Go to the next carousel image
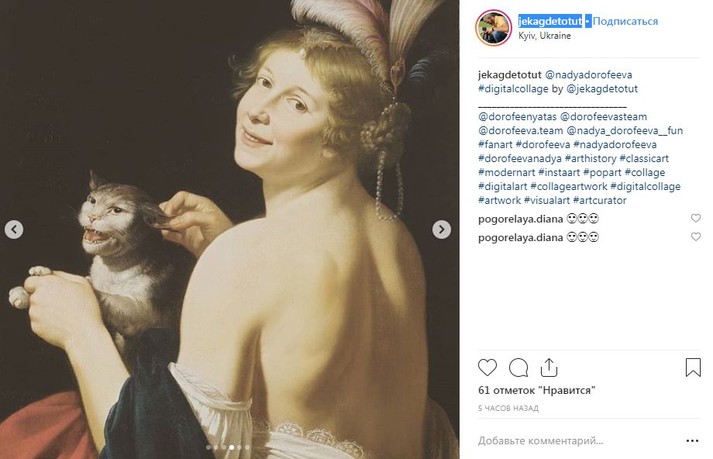Screen dimensions: 713x459 click(441, 230)
